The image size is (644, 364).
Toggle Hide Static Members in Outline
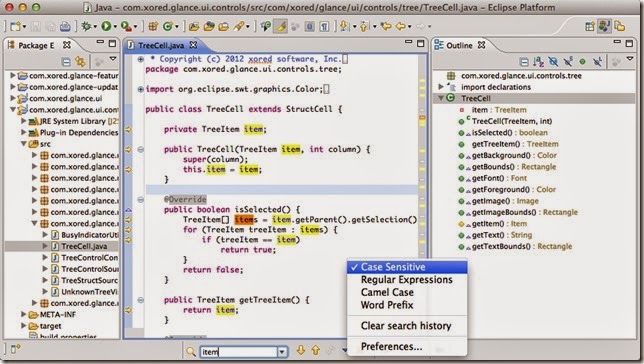tap(568, 62)
